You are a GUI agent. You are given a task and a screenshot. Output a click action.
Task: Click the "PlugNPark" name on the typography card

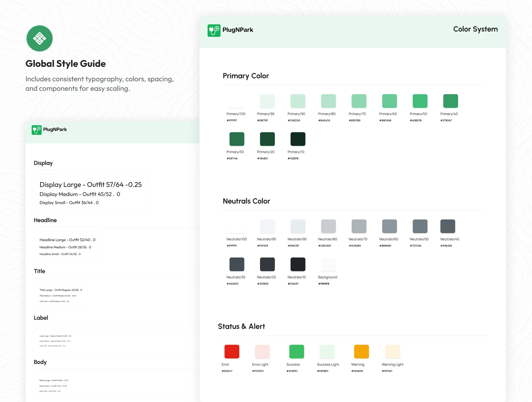pos(55,129)
